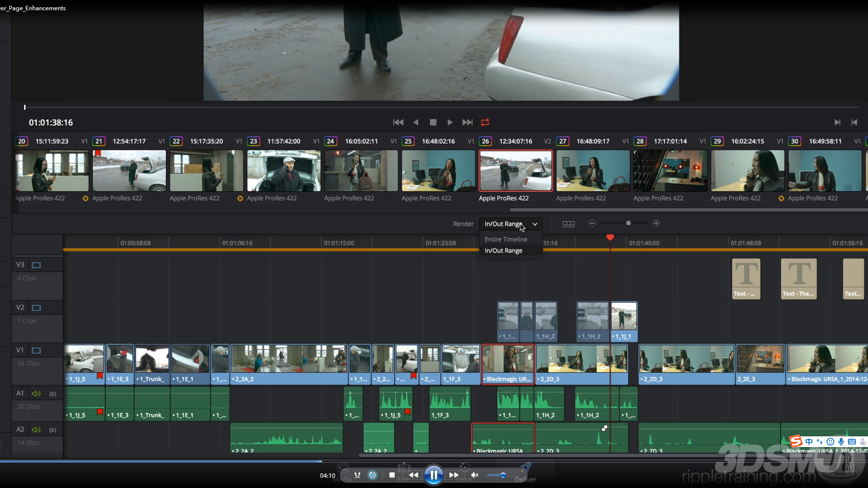This screenshot has height=488, width=868.
Task: Adjust timeline zoom slider handle
Action: 628,223
